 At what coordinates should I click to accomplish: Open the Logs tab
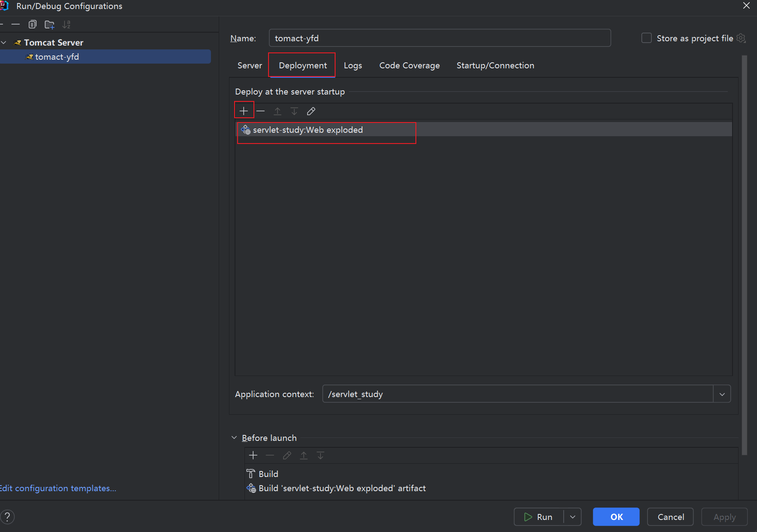point(353,65)
